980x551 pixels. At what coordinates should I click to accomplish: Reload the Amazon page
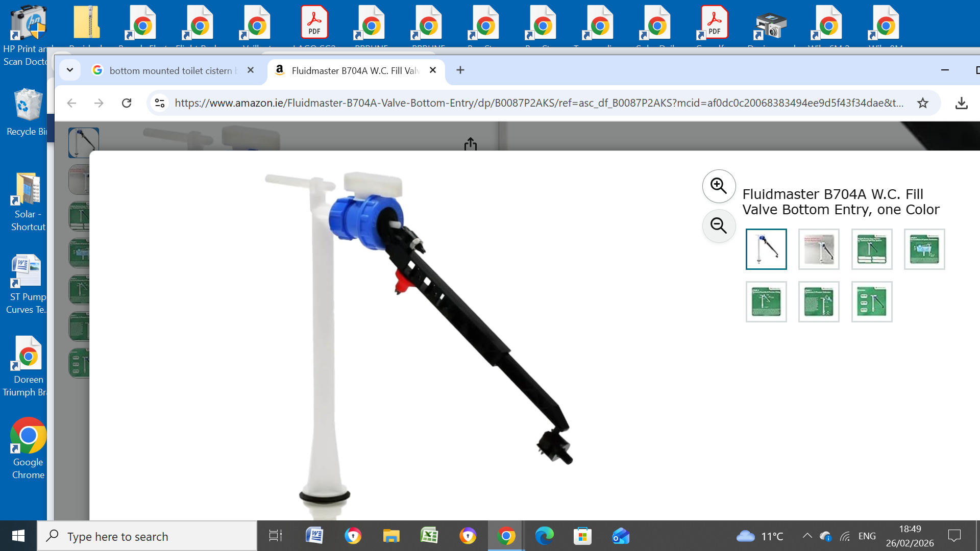(127, 103)
